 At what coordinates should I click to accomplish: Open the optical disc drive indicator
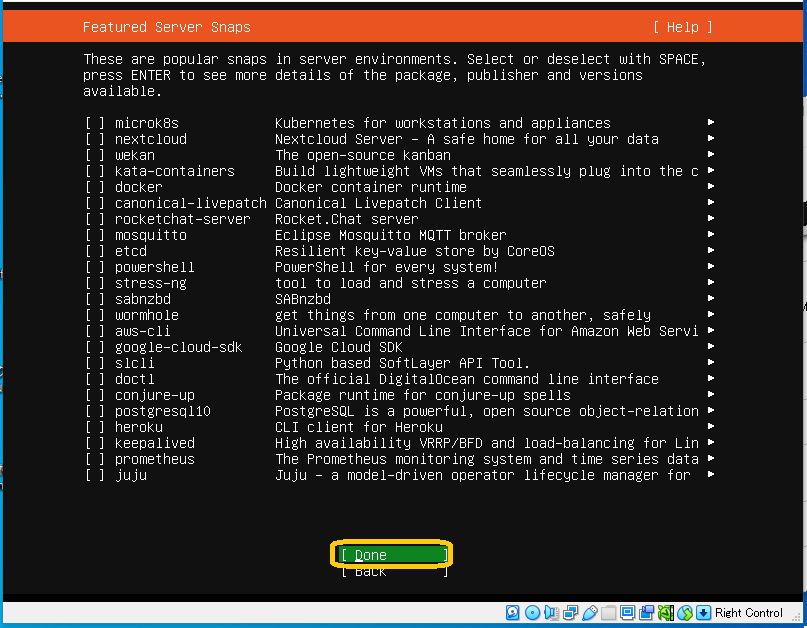(532, 613)
